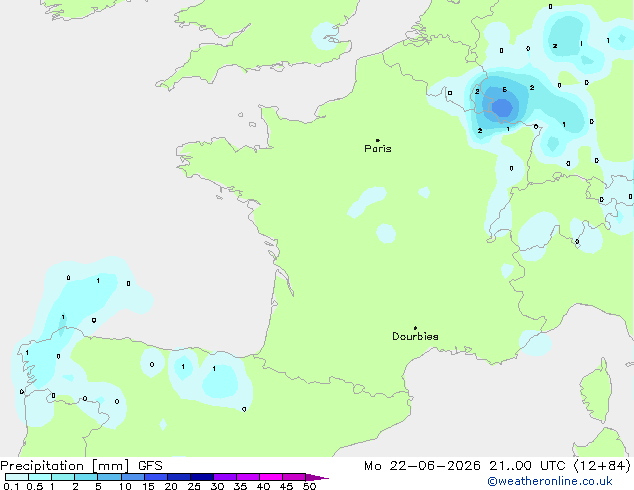
Task: Click the '(12+84)' forecast run text
Action: pos(602,466)
